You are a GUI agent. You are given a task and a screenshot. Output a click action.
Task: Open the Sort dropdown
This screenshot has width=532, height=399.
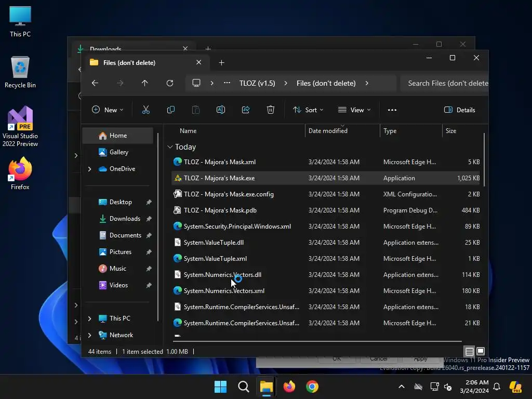click(308, 110)
